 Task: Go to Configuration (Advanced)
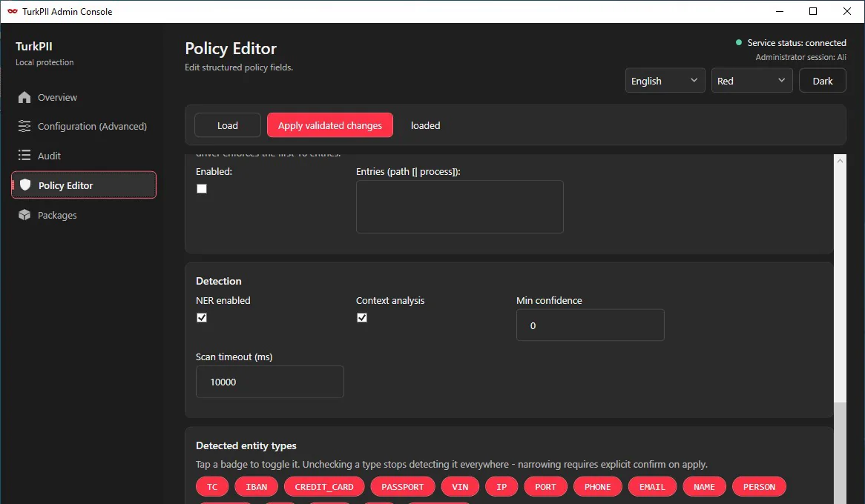[83, 126]
